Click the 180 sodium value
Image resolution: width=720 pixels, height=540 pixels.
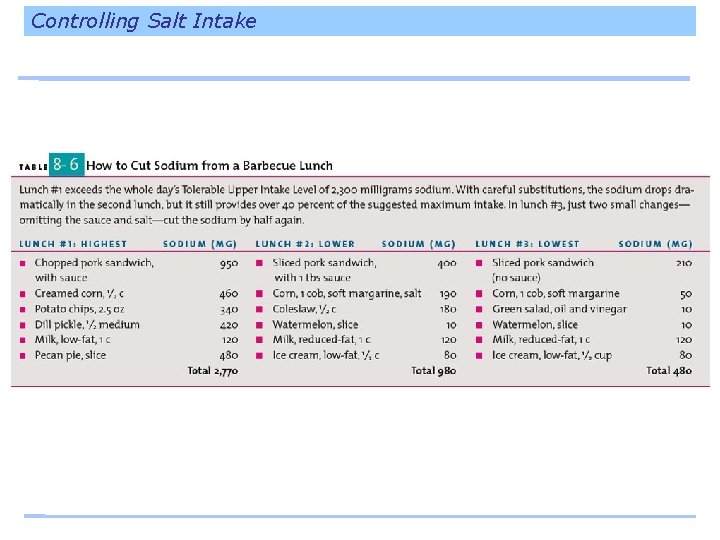[448, 309]
